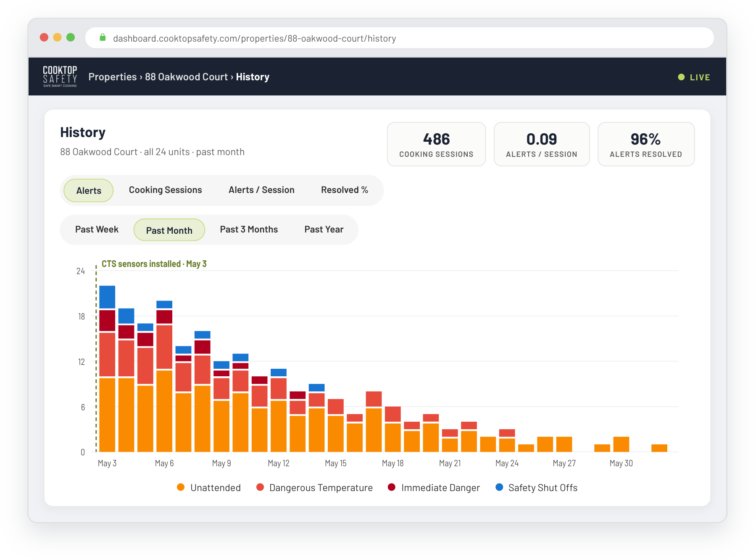The width and height of the screenshot is (756, 560).
Task: Click the Immediate Danger legend label
Action: 440,488
